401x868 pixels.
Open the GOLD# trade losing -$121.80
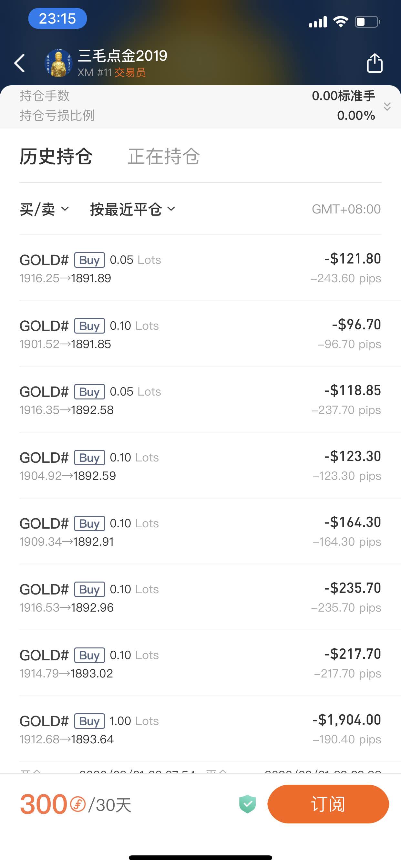click(200, 268)
